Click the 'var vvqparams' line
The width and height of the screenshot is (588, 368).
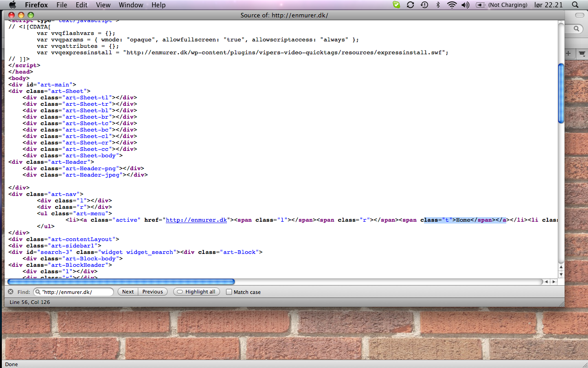(x=198, y=40)
